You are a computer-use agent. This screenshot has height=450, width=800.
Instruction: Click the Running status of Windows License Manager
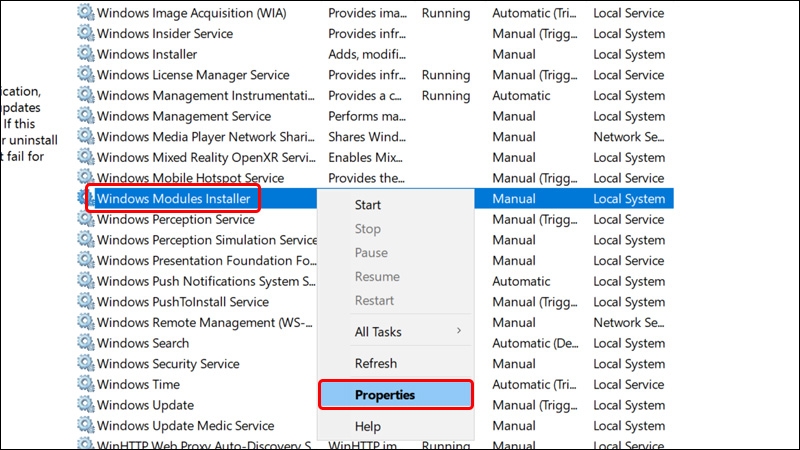click(x=446, y=75)
